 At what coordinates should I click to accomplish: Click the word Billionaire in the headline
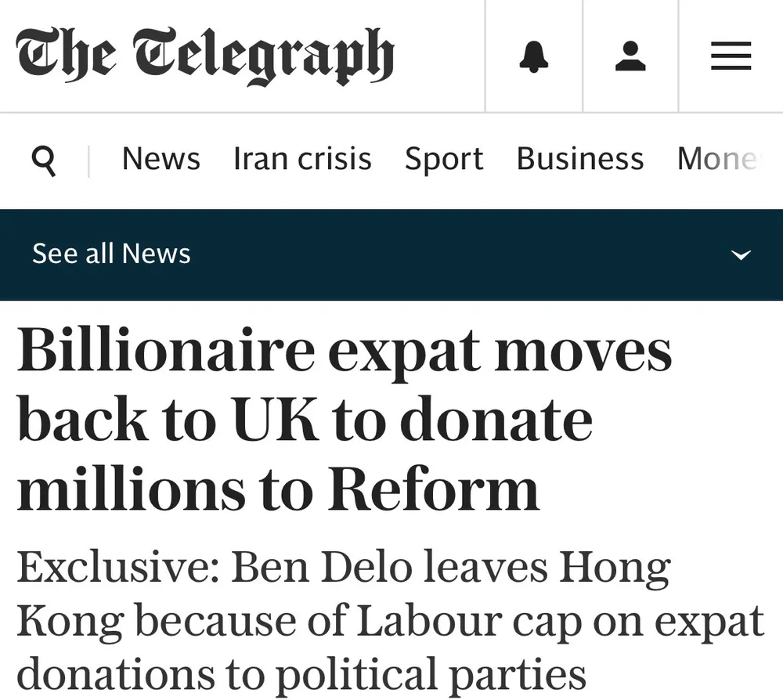pos(164,352)
